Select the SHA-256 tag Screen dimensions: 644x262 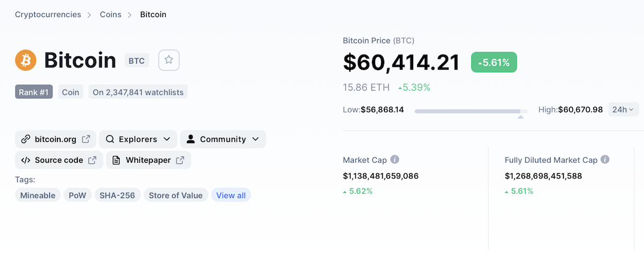tap(118, 196)
